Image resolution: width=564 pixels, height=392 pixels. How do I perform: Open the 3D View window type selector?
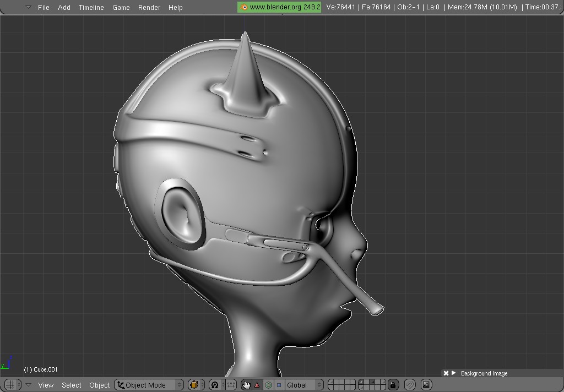tap(13, 385)
